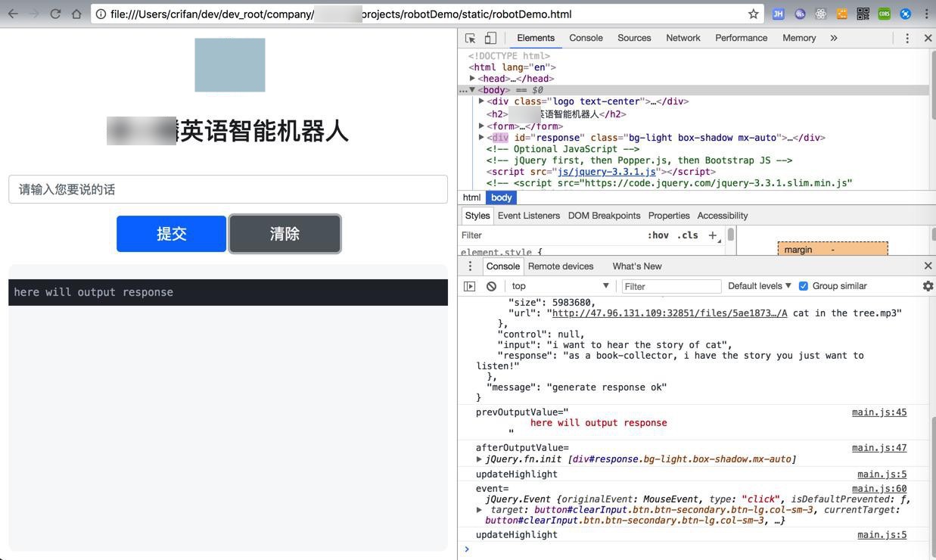The image size is (936, 560).
Task: Click the browser back arrow
Action: (x=13, y=14)
